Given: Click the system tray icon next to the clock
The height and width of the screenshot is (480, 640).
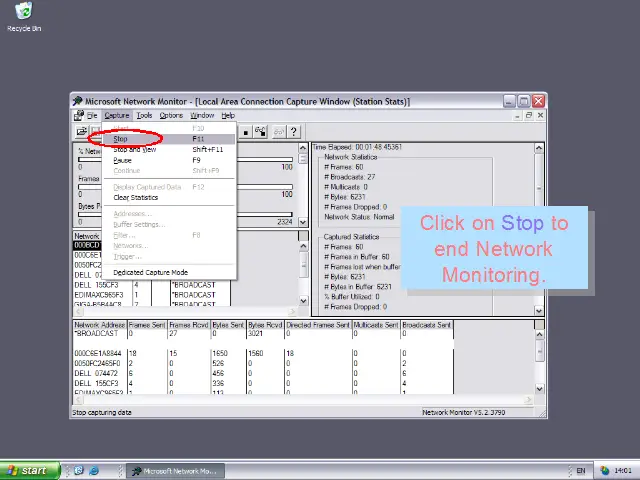Looking at the screenshot, I should (x=604, y=471).
